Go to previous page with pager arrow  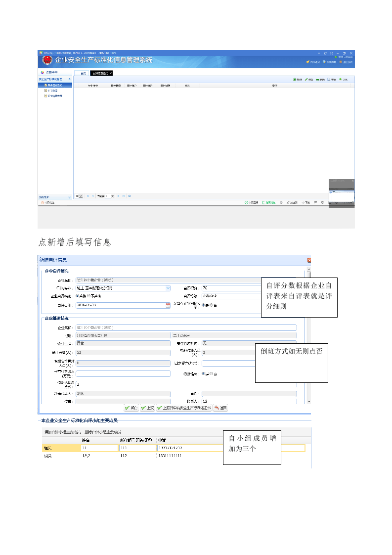point(93,196)
